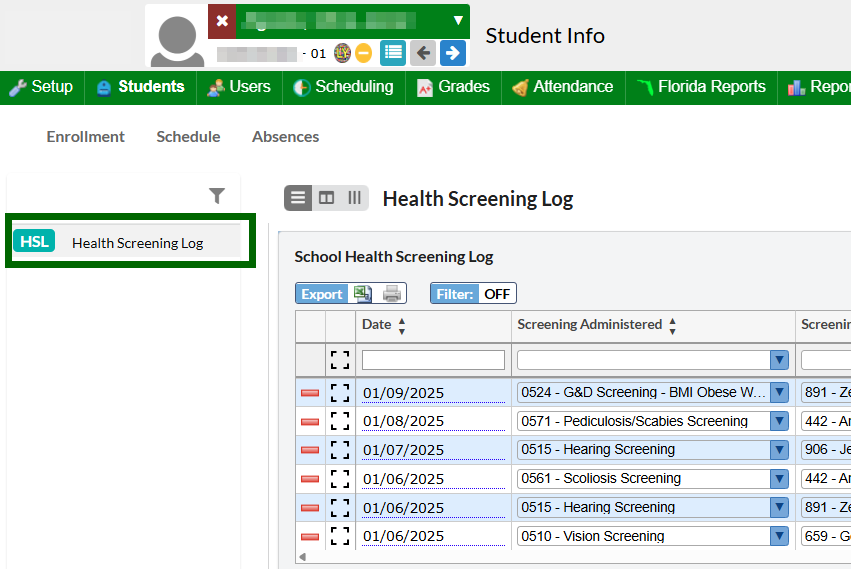Open the Attendance menu
Image resolution: width=851 pixels, height=569 pixels.
click(563, 87)
